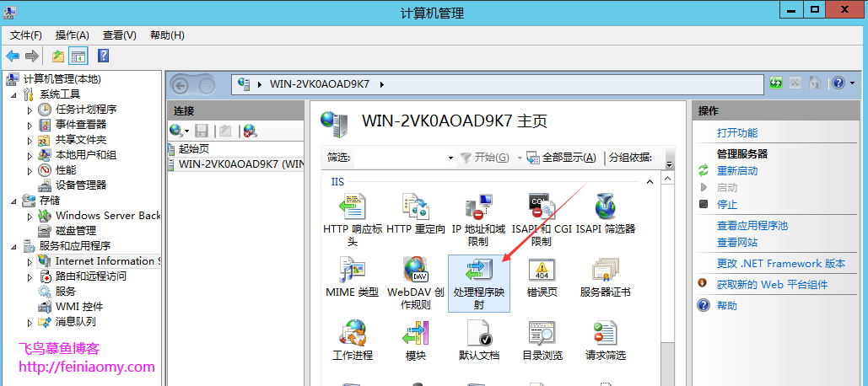Collapse the 服务和应用程序 tree node
The height and width of the screenshot is (386, 868).
[13, 246]
